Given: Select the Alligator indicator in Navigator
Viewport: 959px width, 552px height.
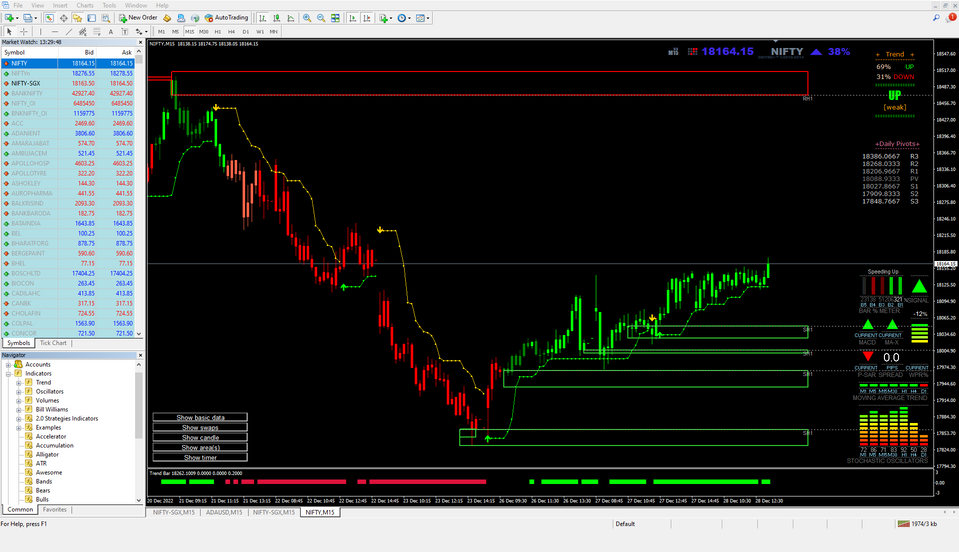Looking at the screenshot, I should click(47, 454).
